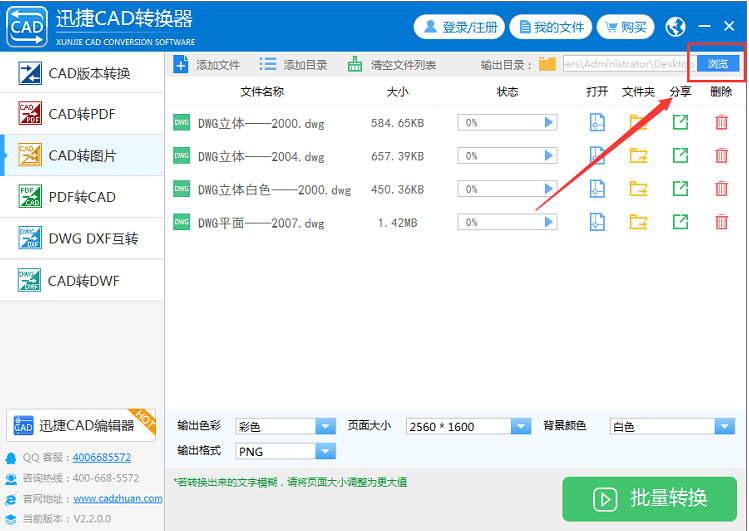Minimize the converter window
Screen dimensions: 749x531
pos(705,26)
